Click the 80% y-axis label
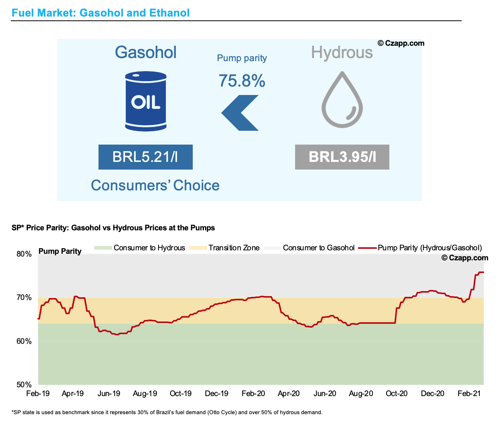This screenshot has width=504, height=423. point(24,254)
